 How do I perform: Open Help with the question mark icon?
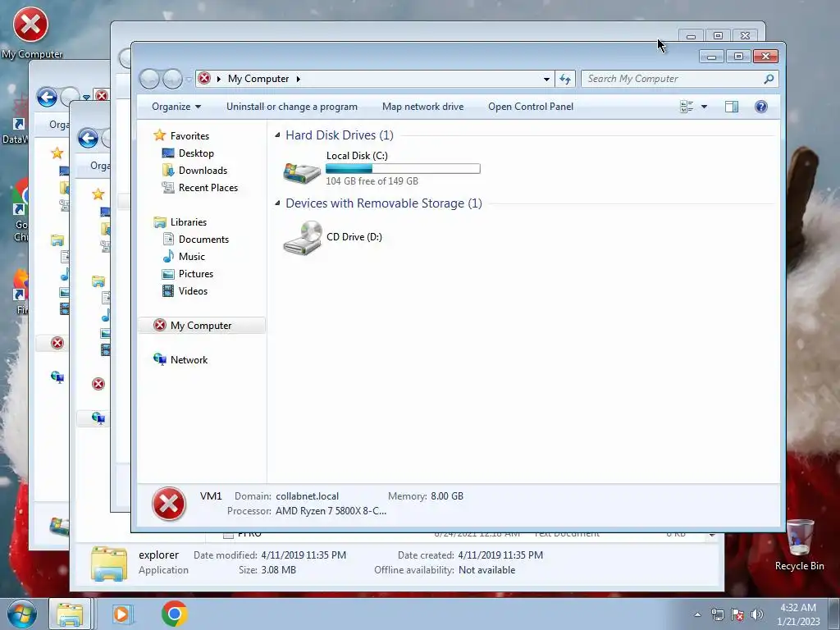pos(760,107)
